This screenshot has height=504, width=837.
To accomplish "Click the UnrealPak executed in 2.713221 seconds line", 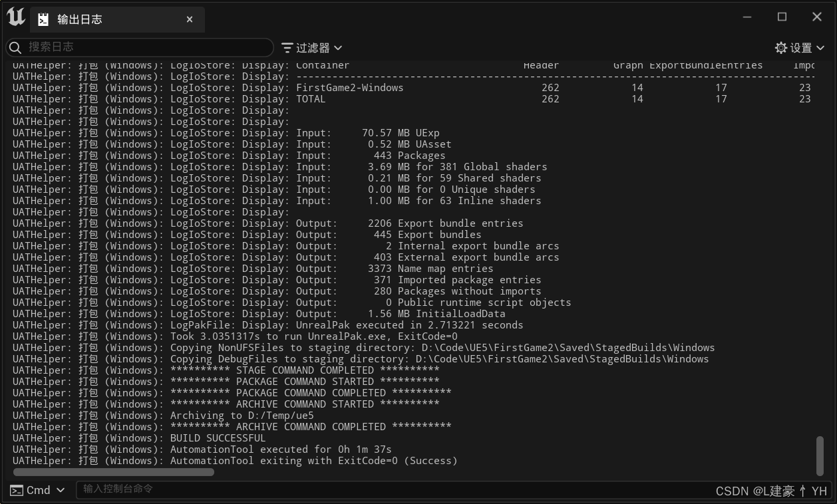I will (x=268, y=325).
